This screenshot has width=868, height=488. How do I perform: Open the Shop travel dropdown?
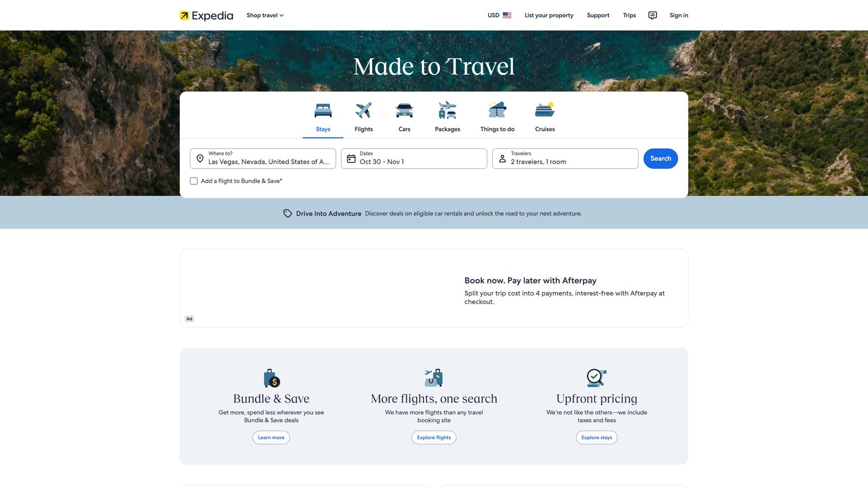265,15
